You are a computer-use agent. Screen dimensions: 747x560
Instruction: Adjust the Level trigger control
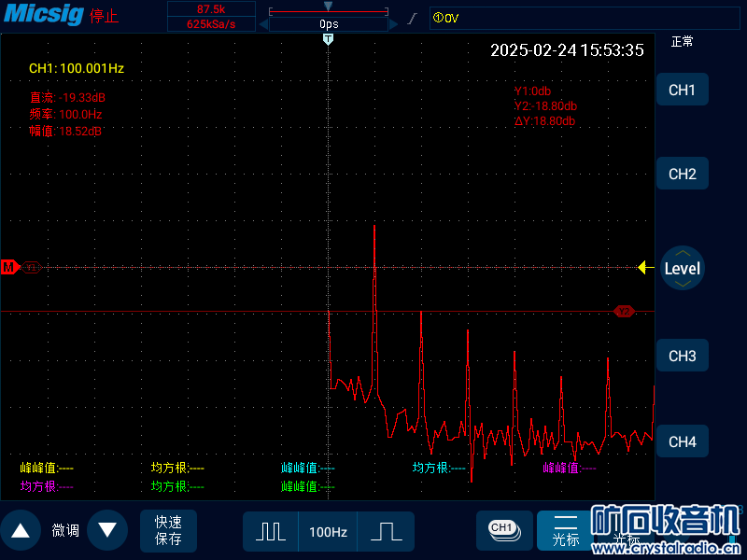(682, 268)
